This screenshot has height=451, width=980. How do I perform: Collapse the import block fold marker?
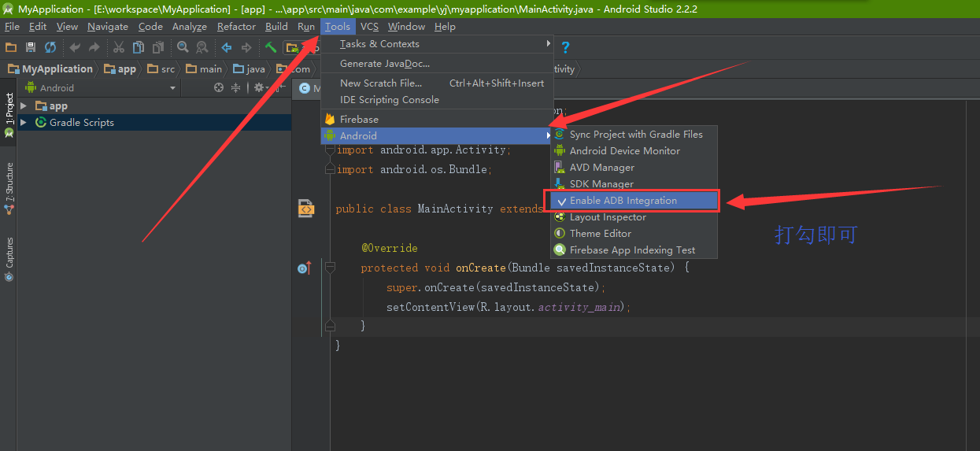click(x=330, y=150)
